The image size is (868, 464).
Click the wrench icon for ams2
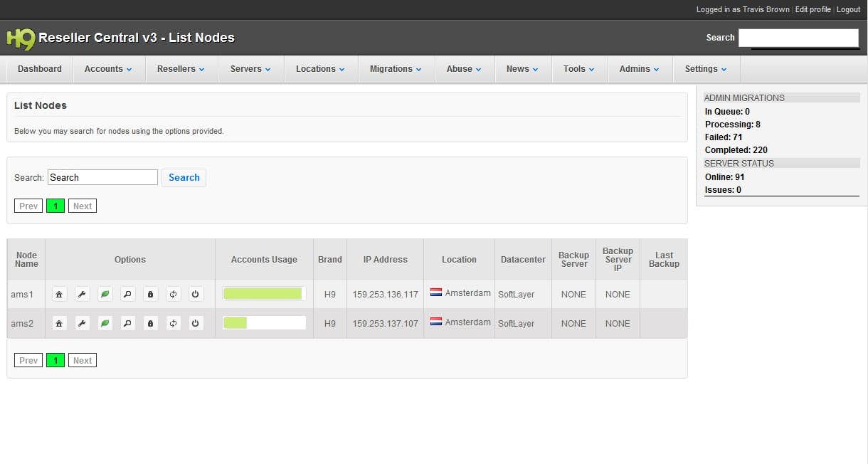83,323
